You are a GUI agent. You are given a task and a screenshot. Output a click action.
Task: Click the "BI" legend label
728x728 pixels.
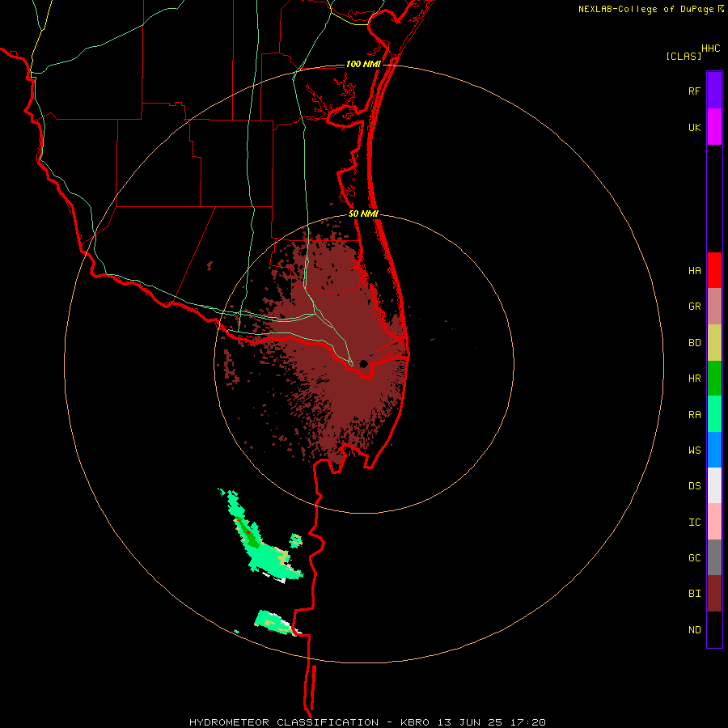pyautogui.click(x=695, y=594)
